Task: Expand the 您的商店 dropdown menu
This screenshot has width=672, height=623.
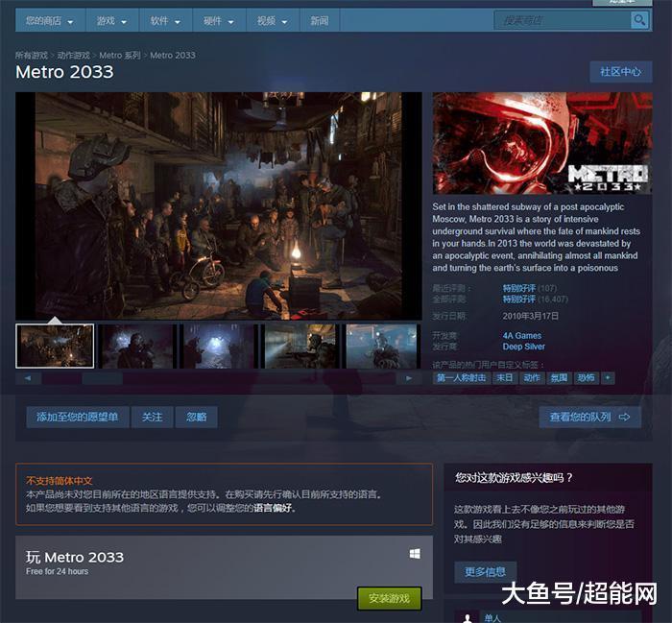Action: pos(50,20)
